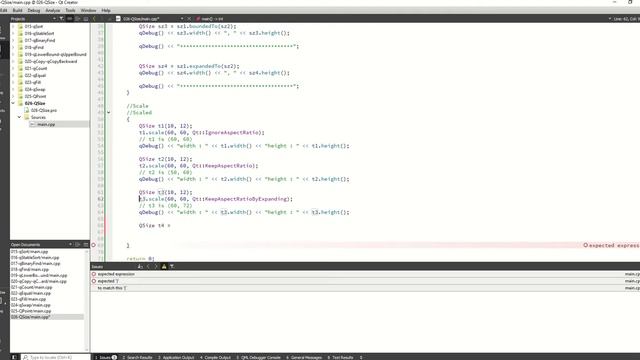Expand the 015-qSort project node

click(13, 27)
